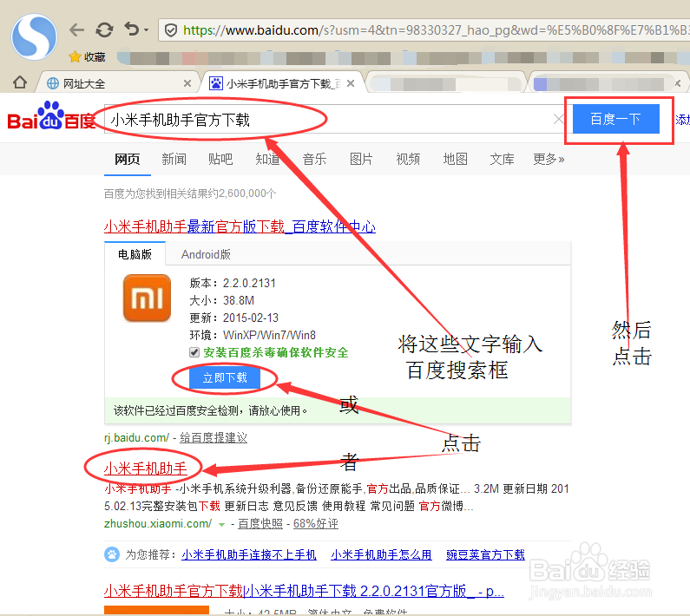Click the 环境: WinXP/Win7/Win8 text

click(x=253, y=335)
